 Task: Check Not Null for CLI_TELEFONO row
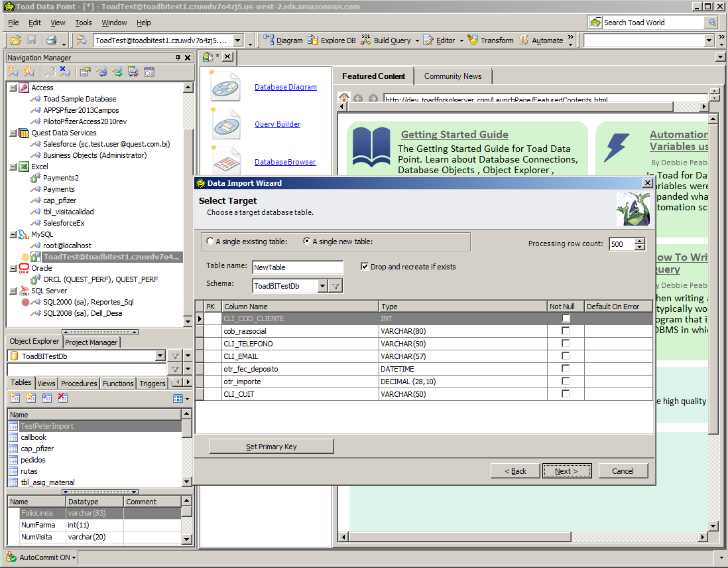tap(566, 344)
